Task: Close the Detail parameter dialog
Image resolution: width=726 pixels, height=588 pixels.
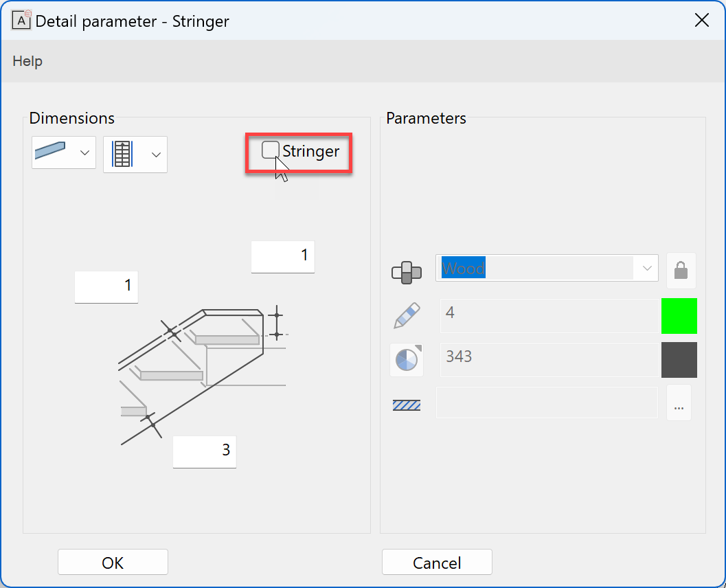Action: coord(701,20)
